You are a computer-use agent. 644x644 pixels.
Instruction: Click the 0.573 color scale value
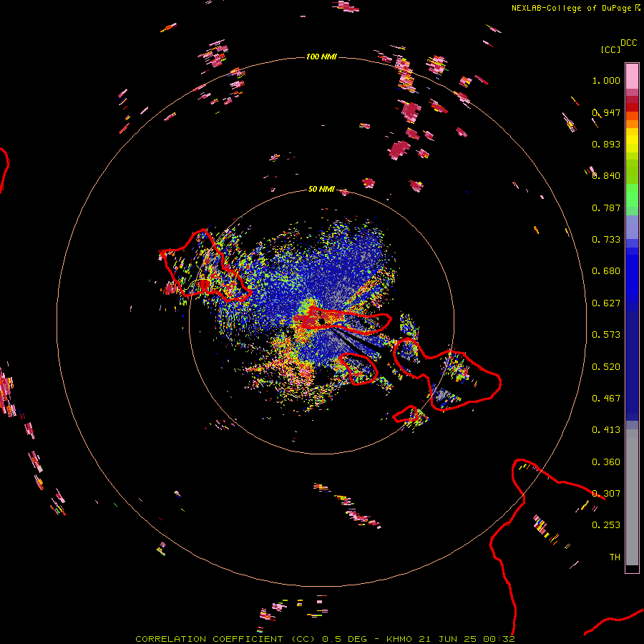point(606,335)
